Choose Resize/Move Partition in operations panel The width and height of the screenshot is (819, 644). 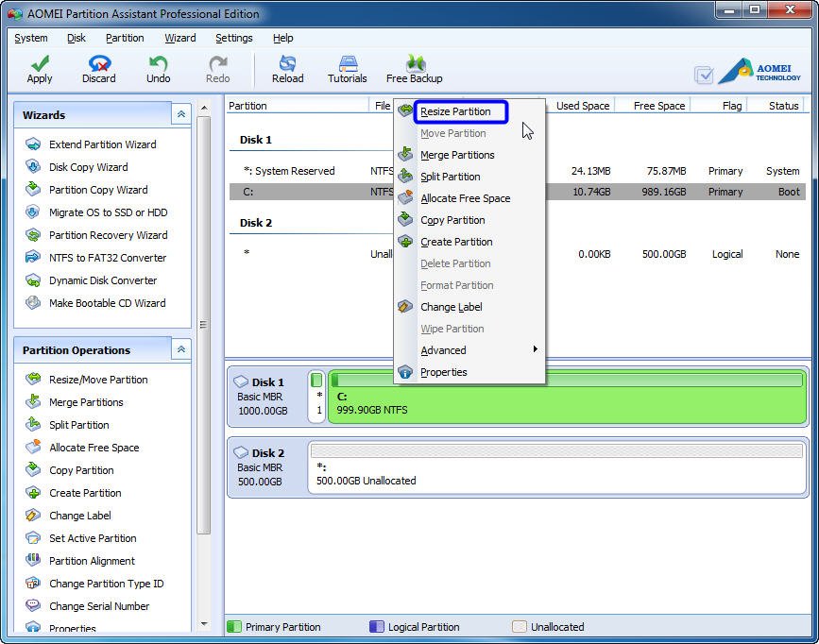coord(98,380)
